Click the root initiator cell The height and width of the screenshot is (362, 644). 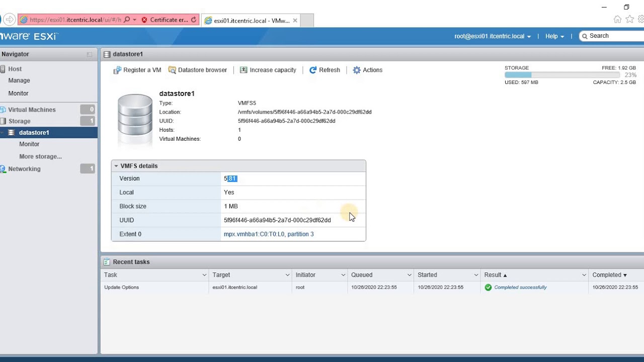[x=300, y=288]
